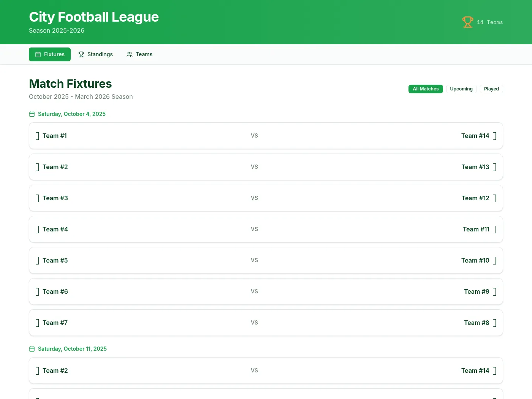The height and width of the screenshot is (399, 532).
Task: Select the Fixtures tab
Action: (x=50, y=54)
